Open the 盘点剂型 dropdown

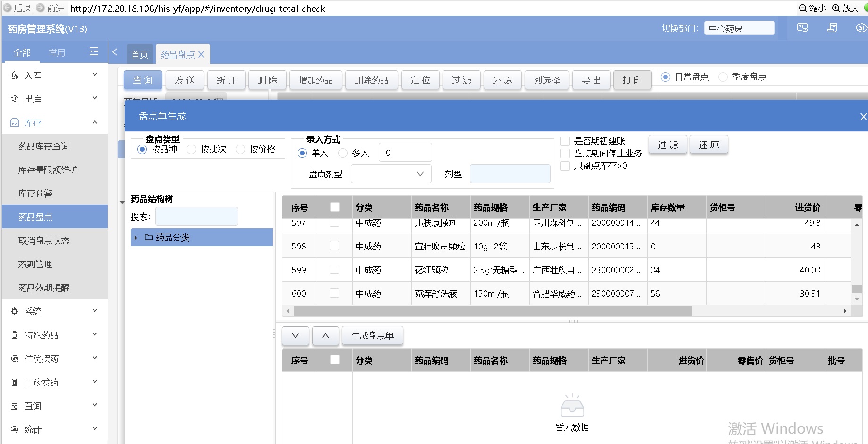point(391,174)
